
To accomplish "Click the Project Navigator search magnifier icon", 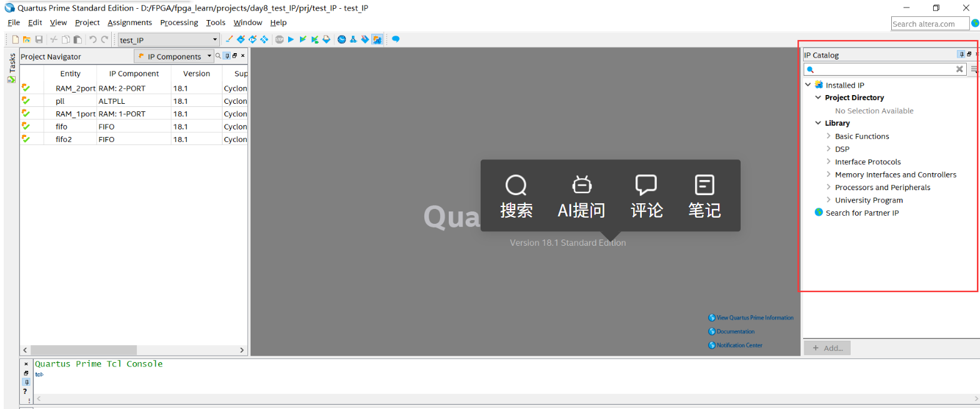I will click(218, 56).
